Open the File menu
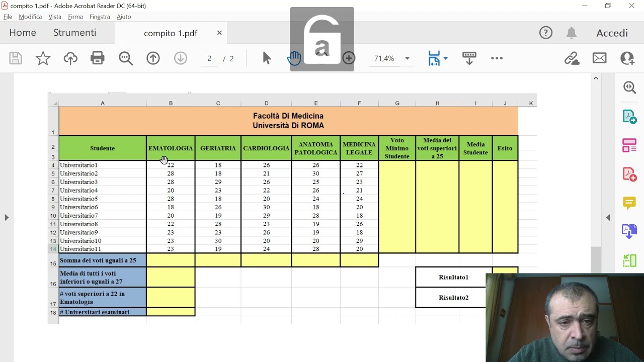The image size is (644, 362). pos(8,17)
